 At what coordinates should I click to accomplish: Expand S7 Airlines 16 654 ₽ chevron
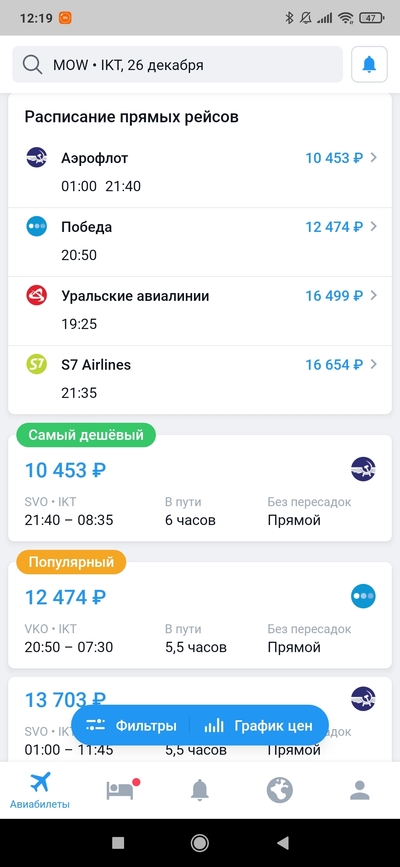(x=374, y=364)
